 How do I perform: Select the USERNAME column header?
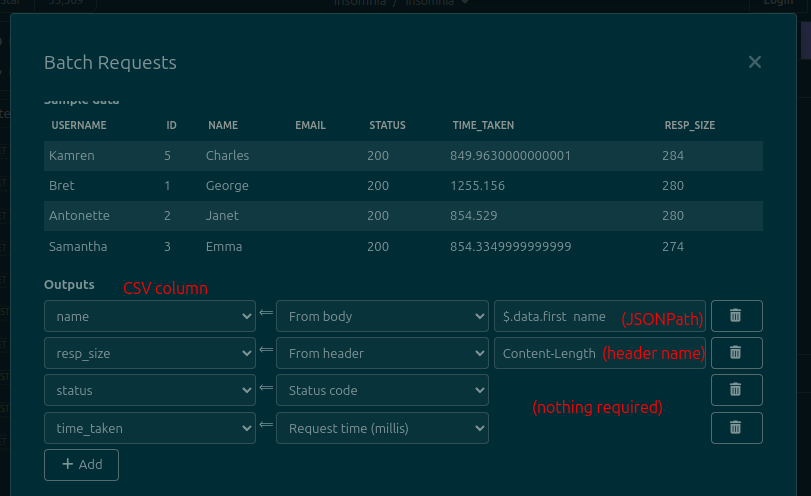pos(79,125)
